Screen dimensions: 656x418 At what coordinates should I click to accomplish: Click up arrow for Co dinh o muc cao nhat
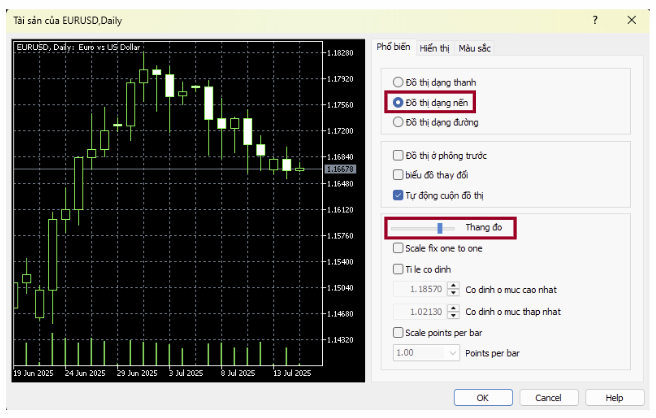tap(454, 285)
